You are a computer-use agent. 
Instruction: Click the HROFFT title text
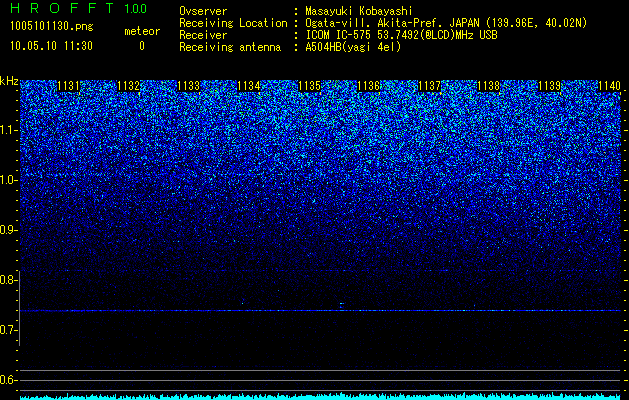pos(62,8)
